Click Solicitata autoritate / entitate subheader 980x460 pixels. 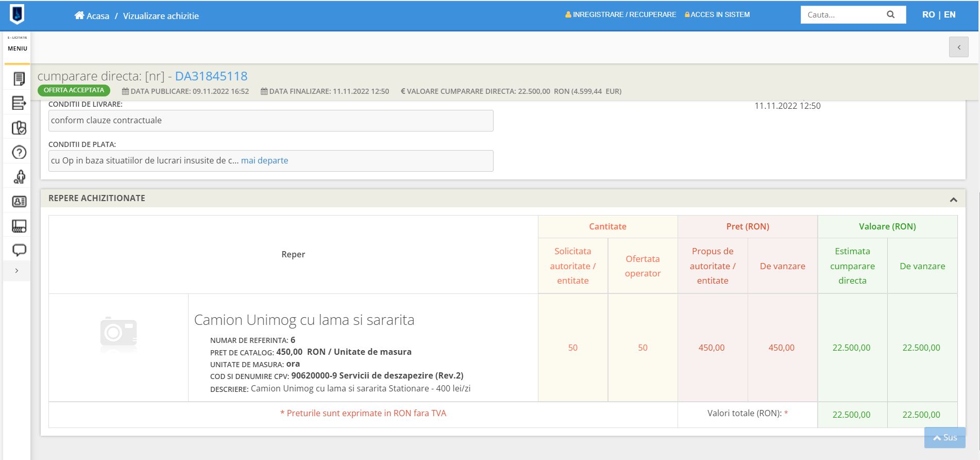pyautogui.click(x=572, y=266)
